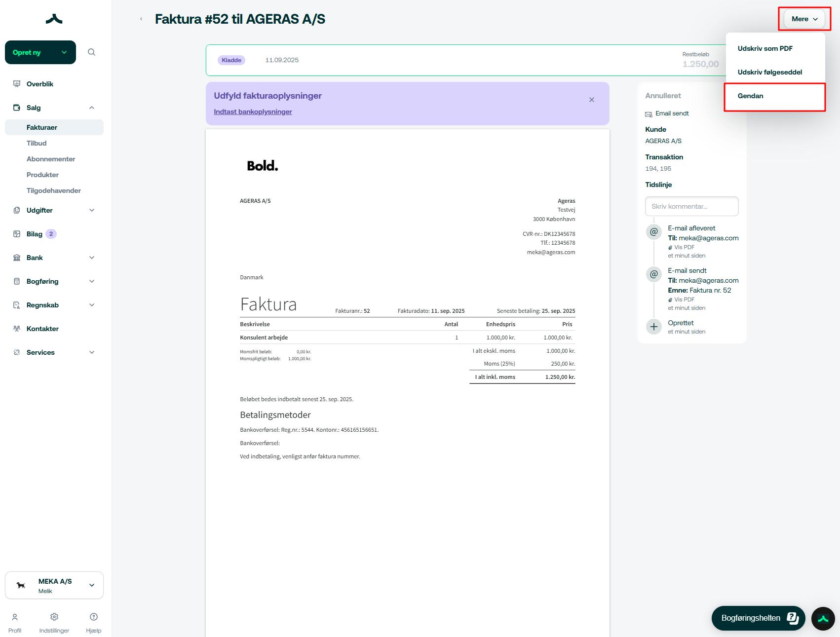This screenshot has height=637, width=840.
Task: Click the Salg wallet icon
Action: coord(17,108)
